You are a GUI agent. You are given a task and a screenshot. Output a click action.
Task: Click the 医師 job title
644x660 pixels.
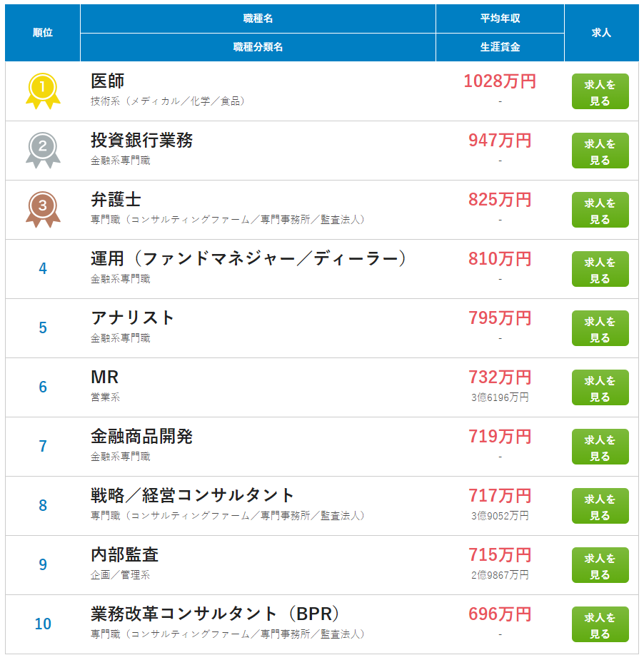click(x=107, y=81)
